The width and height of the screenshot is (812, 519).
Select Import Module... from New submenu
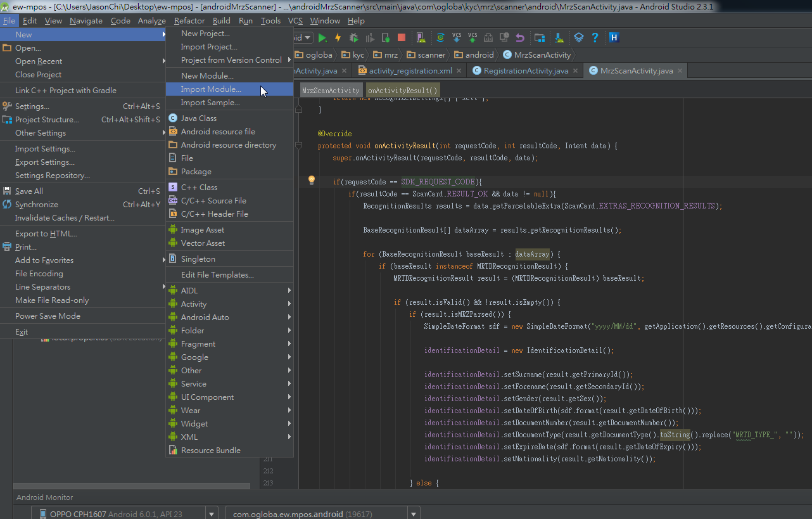coord(211,89)
